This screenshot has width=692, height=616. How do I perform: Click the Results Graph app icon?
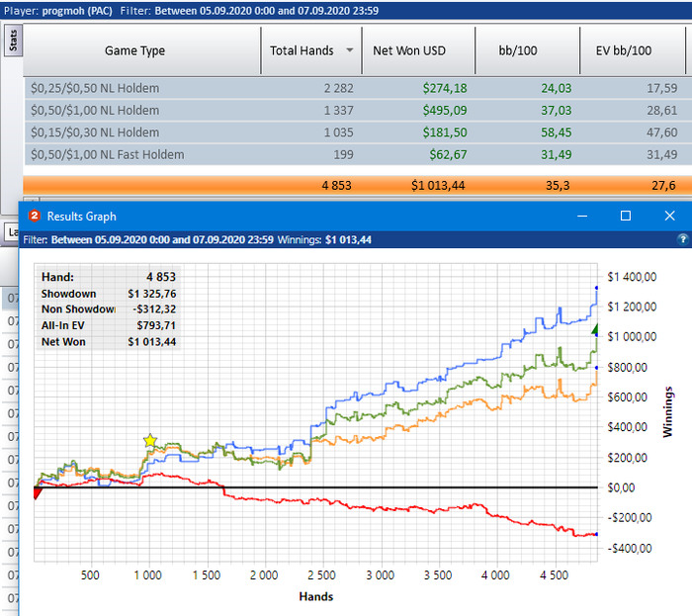35,216
